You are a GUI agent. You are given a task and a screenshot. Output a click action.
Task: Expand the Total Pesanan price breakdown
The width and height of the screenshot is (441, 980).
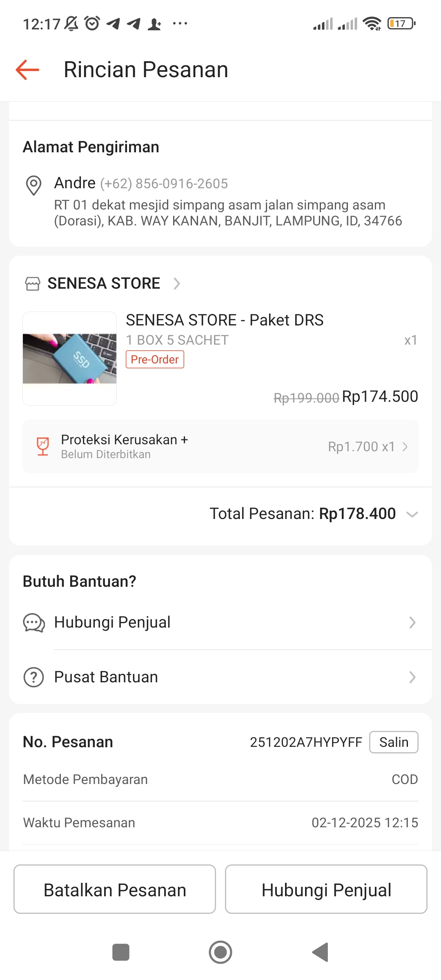click(412, 514)
